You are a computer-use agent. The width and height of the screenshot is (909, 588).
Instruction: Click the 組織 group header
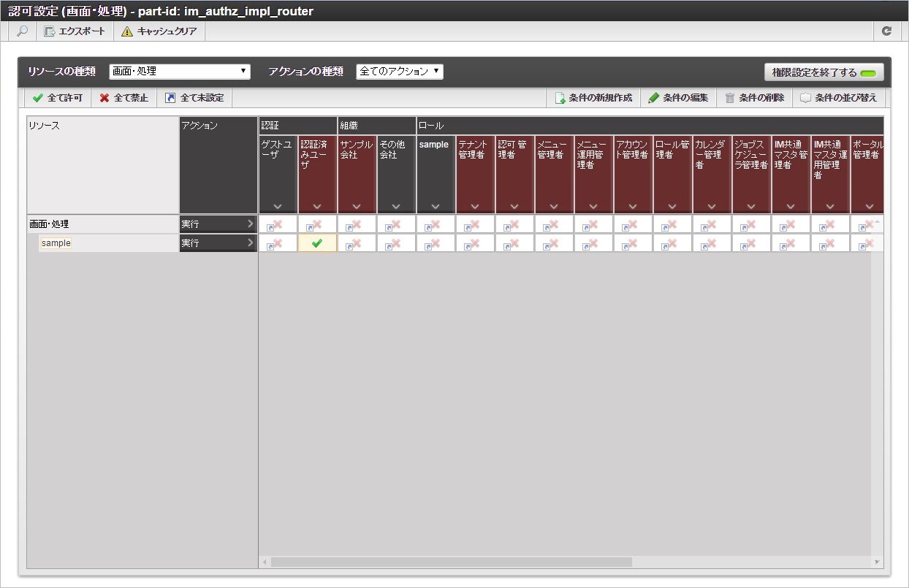[x=376, y=126]
